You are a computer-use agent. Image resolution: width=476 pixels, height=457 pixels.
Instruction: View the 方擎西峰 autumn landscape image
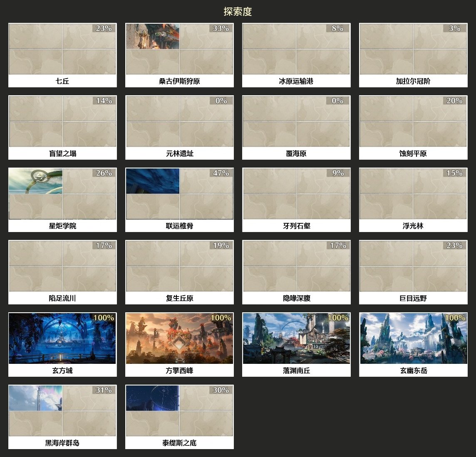[179, 338]
